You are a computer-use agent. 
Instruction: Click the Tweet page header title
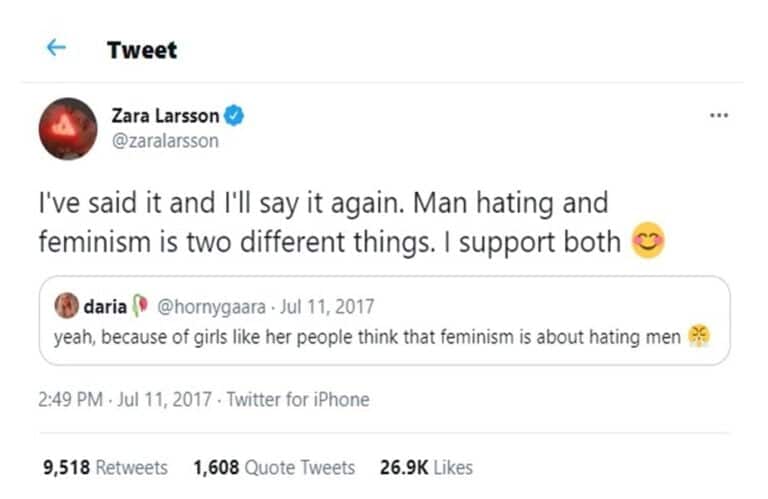[141, 49]
